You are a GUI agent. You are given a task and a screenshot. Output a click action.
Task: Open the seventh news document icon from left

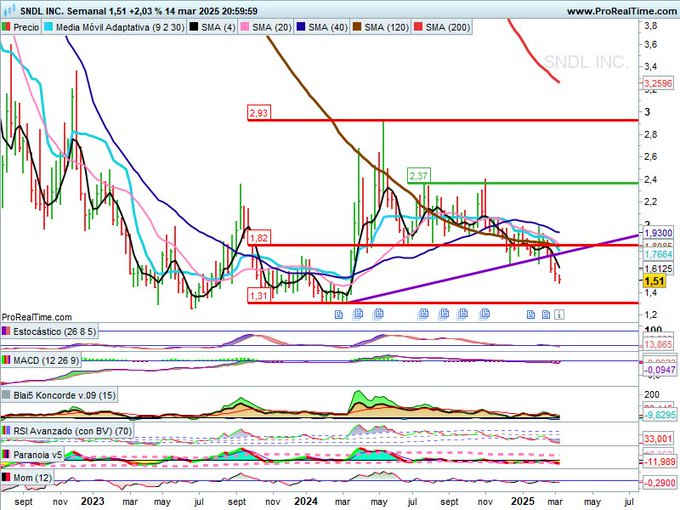485,314
